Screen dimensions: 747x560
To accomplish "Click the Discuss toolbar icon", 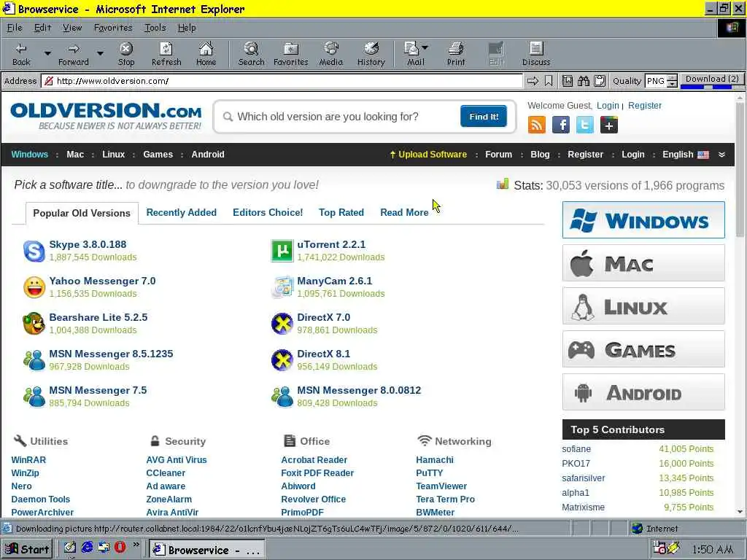I will tap(536, 54).
